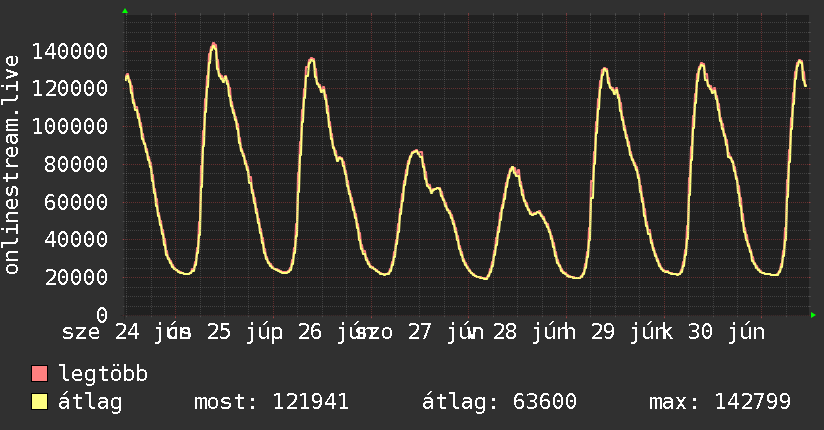Click the 60000 y-axis label
The image size is (824, 430).
tap(76, 202)
